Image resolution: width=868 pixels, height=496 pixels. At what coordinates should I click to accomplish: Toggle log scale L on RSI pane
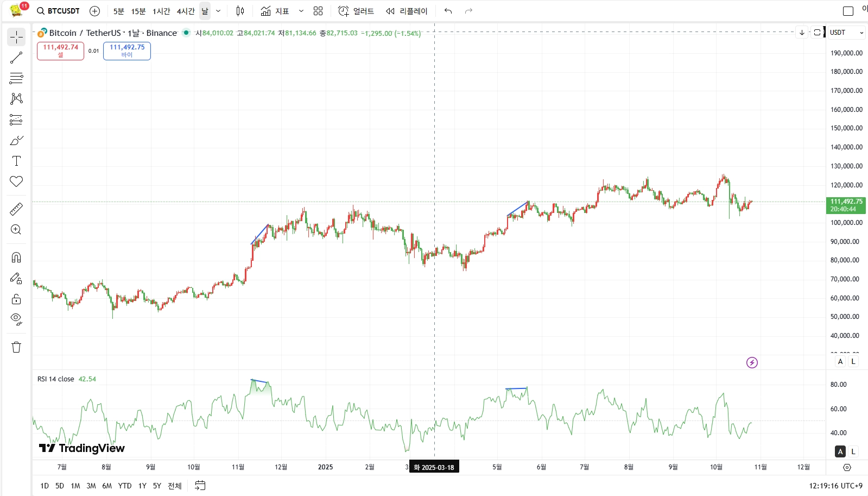pos(853,451)
